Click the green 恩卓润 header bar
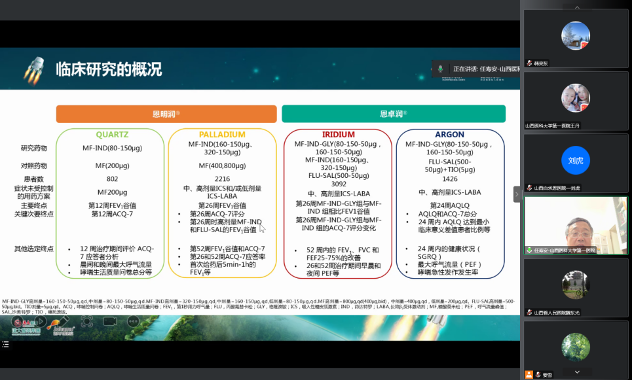Image resolution: width=632 pixels, height=380 pixels. click(394, 114)
